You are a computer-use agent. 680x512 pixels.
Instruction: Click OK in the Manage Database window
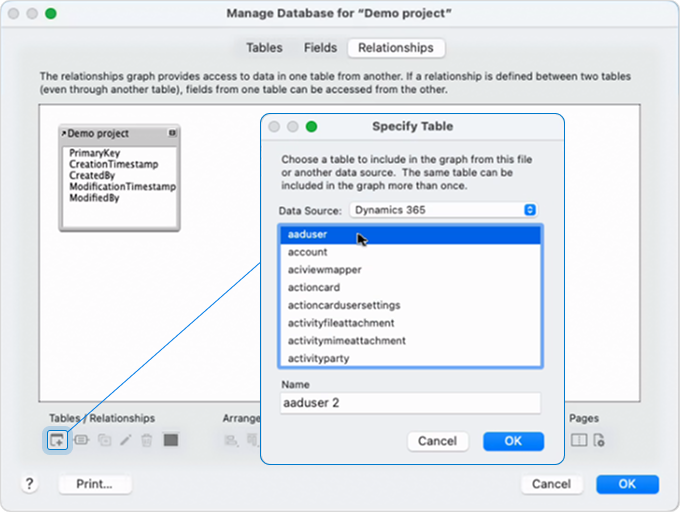pos(627,484)
